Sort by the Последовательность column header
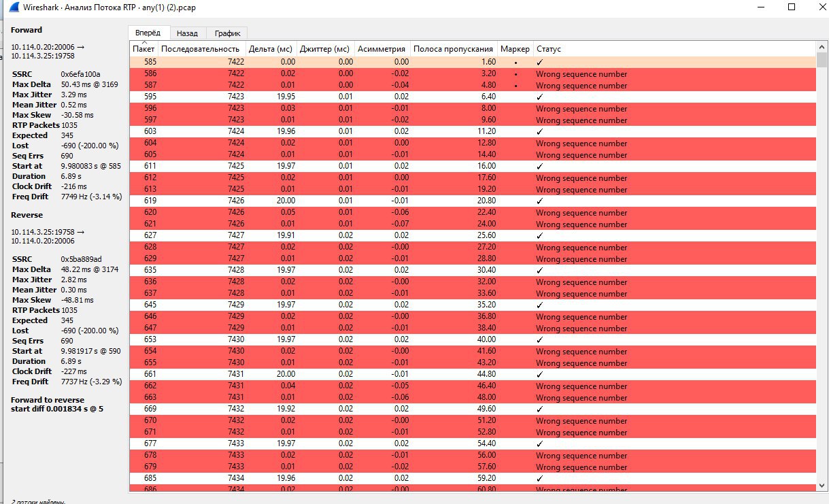 201,49
